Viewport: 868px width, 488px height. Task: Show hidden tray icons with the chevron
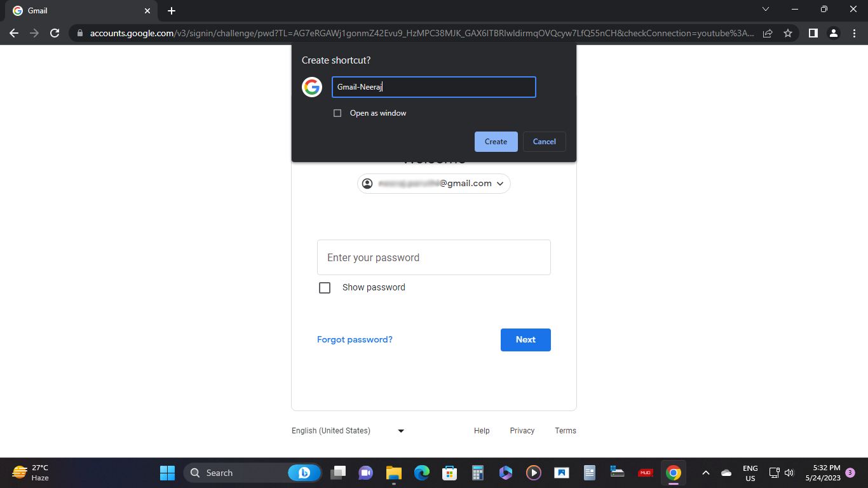point(705,473)
